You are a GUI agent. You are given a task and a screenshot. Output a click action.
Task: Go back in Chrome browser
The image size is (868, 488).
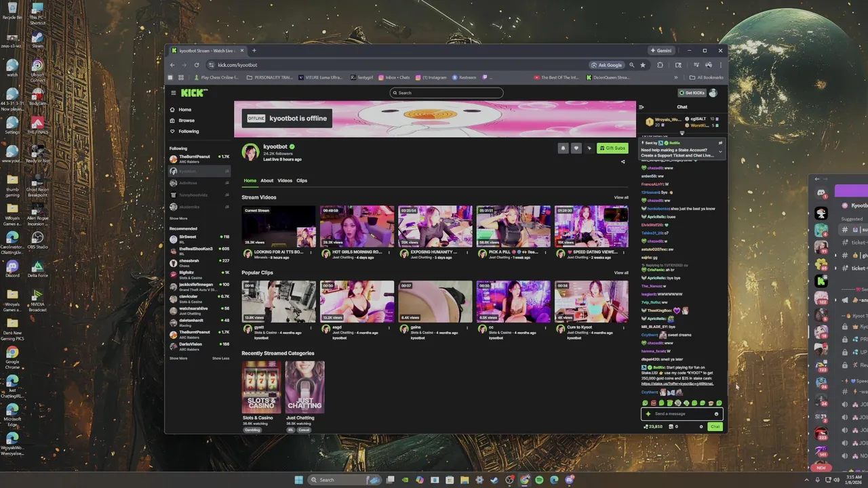point(172,65)
